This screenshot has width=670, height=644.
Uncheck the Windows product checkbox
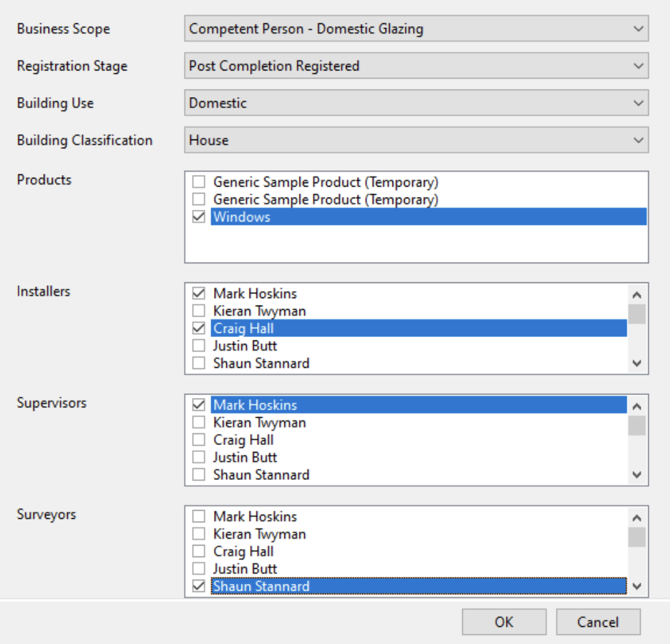click(x=199, y=217)
